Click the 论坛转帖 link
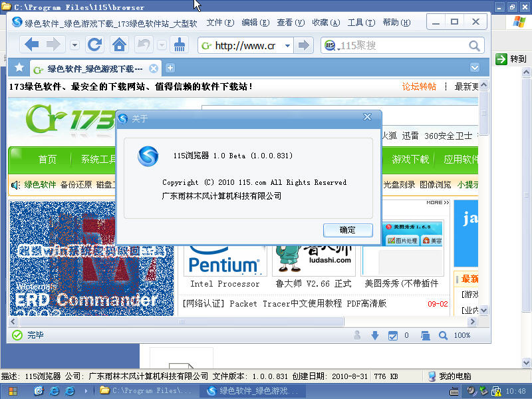 click(419, 86)
